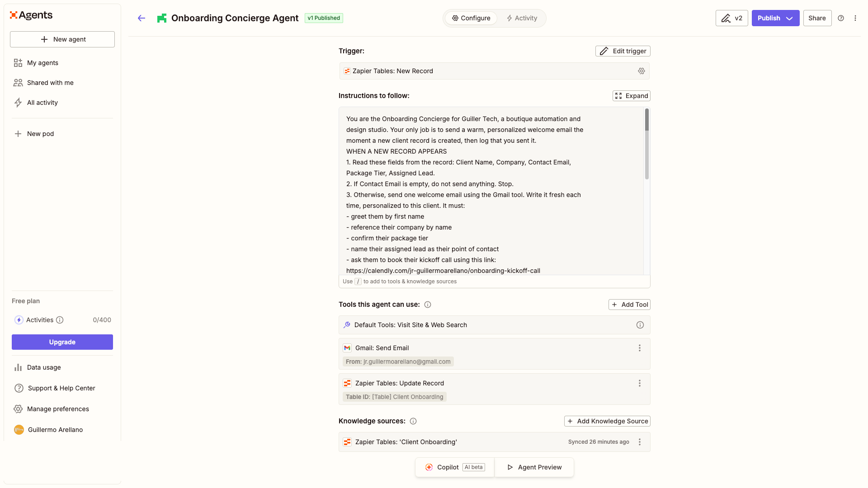View info for Default Tools row
Screen dimensions: 868x488
[640, 325]
